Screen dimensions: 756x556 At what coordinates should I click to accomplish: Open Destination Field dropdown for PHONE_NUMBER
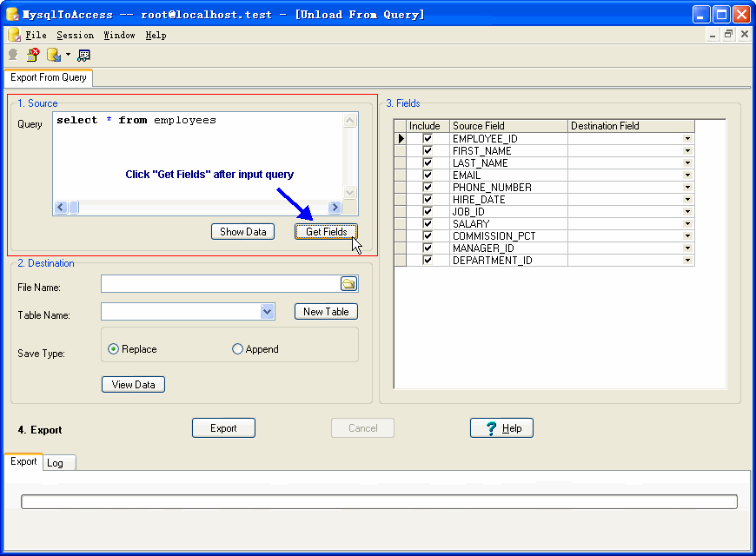click(x=687, y=187)
